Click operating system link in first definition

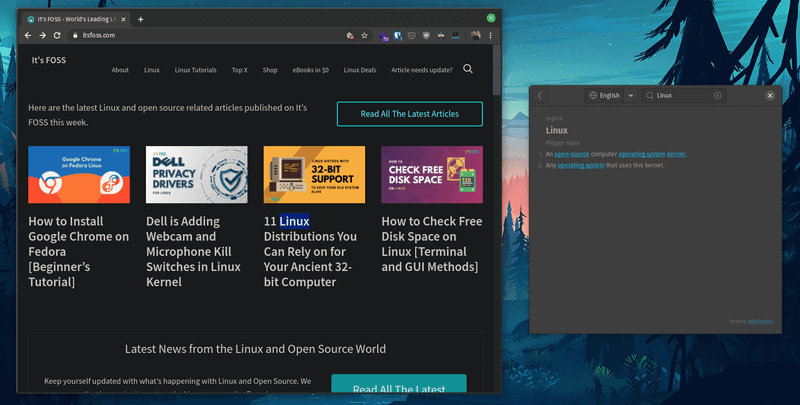tap(642, 154)
